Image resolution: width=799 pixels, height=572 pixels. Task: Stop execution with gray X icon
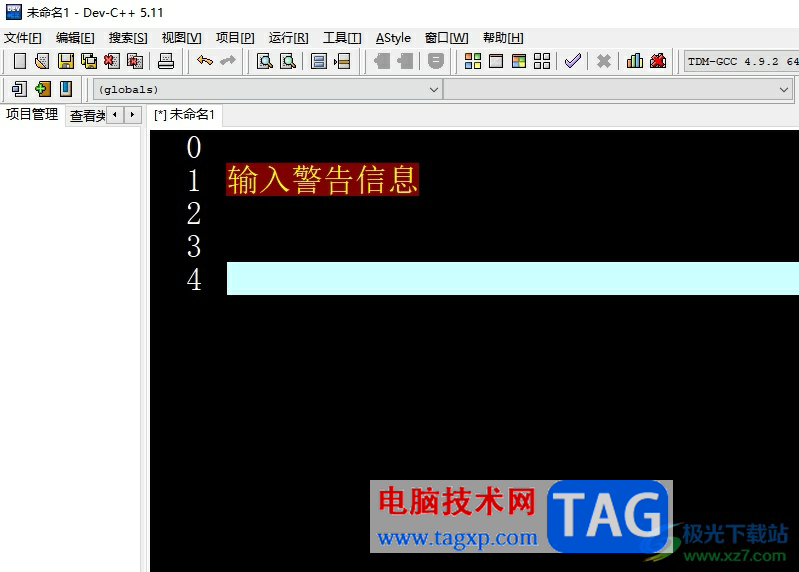pos(604,61)
